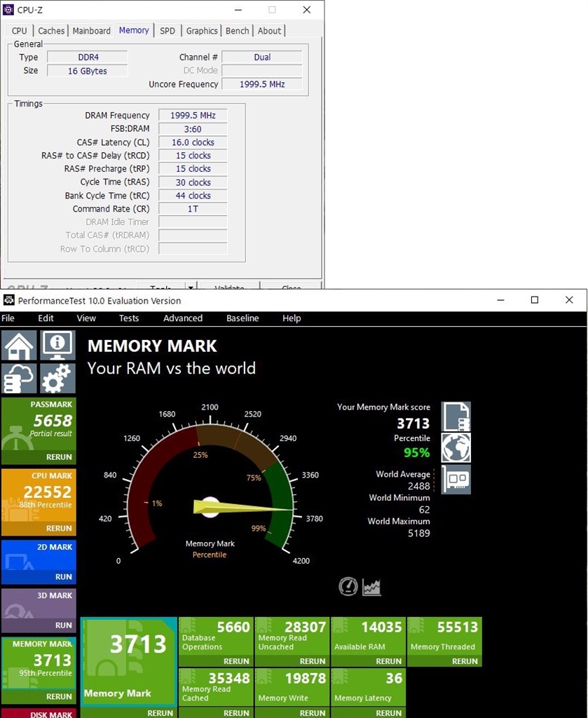Image resolution: width=588 pixels, height=718 pixels.
Task: Click the Size 16 GBytes field
Action: [88, 71]
